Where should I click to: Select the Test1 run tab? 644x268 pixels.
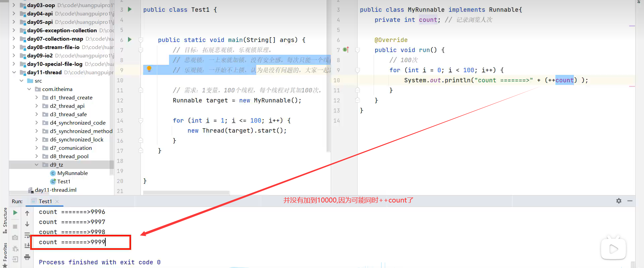click(45, 201)
